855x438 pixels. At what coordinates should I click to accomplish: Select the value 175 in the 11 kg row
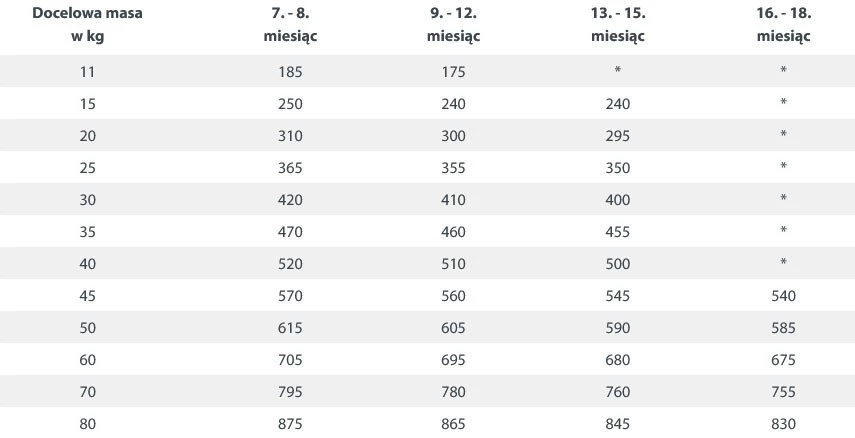point(453,72)
